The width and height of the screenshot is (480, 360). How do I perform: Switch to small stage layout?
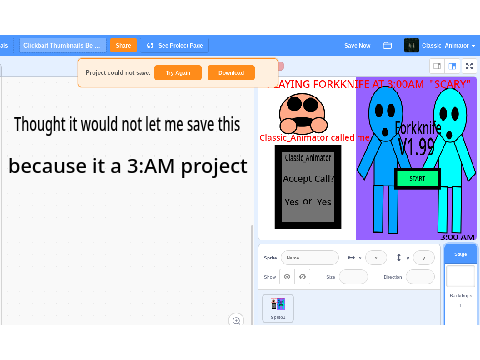click(x=437, y=66)
